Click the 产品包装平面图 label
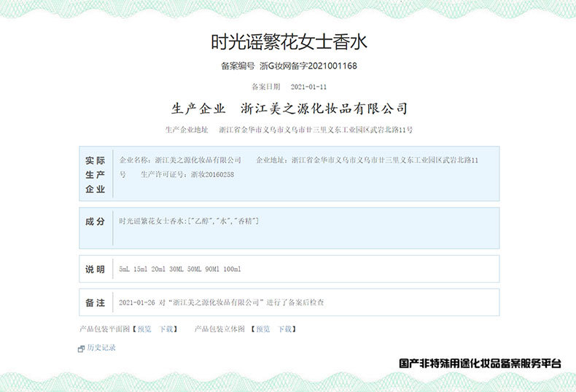Image resolution: width=576 pixels, height=392 pixels. [105, 329]
